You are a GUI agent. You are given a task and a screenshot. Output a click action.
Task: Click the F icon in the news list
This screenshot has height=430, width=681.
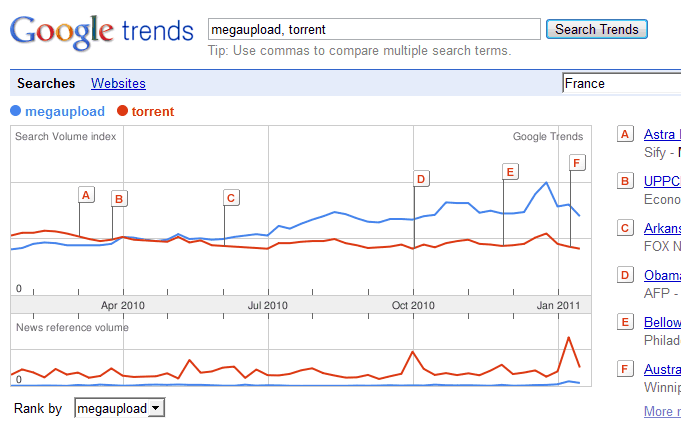click(625, 369)
